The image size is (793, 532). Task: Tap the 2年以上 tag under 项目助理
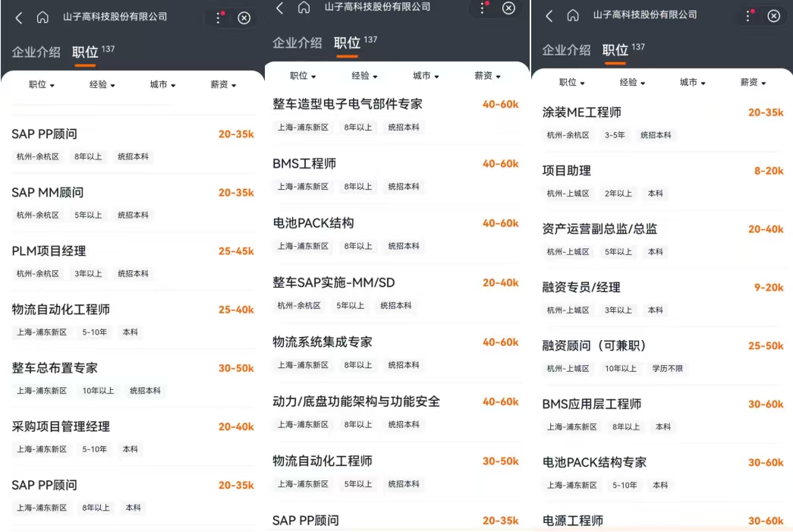(x=618, y=194)
